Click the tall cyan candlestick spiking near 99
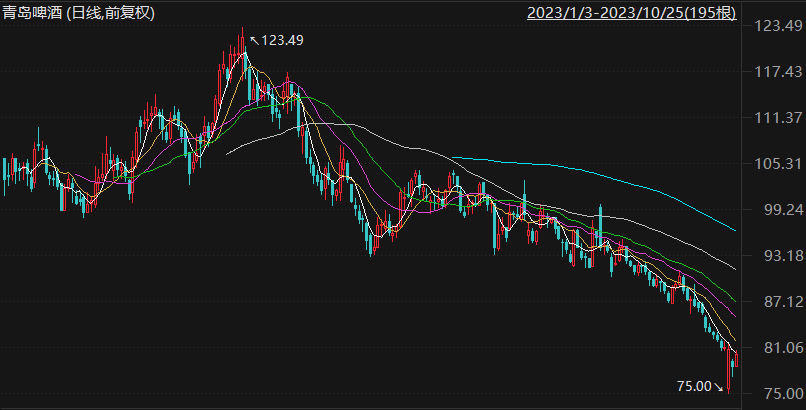The image size is (806, 410). pyautogui.click(x=600, y=226)
